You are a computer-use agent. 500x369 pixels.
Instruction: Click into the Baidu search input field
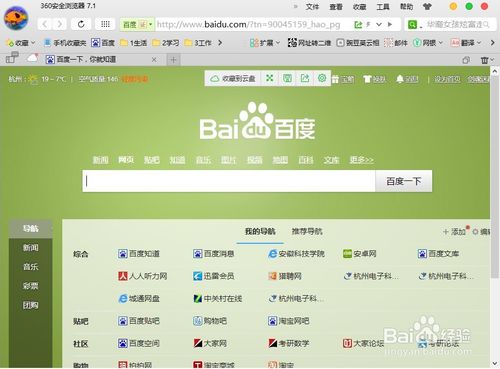229,181
